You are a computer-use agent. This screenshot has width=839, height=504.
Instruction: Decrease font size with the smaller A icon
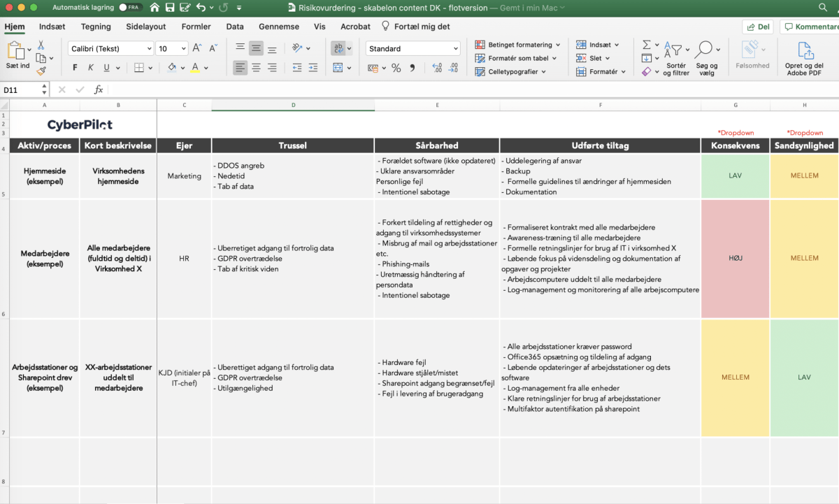(212, 48)
